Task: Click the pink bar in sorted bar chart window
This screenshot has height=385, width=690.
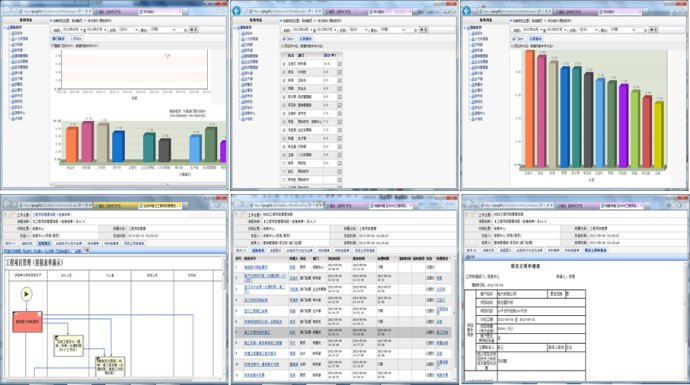Action: [541, 111]
